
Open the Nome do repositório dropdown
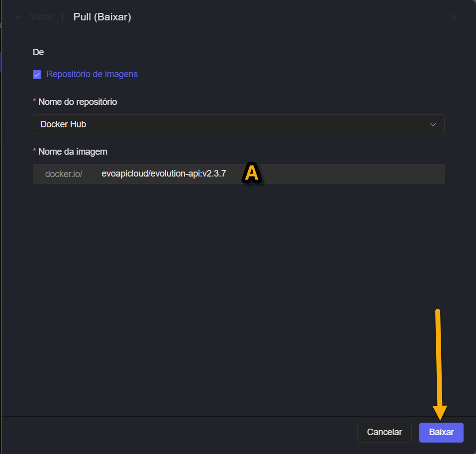pyautogui.click(x=239, y=124)
